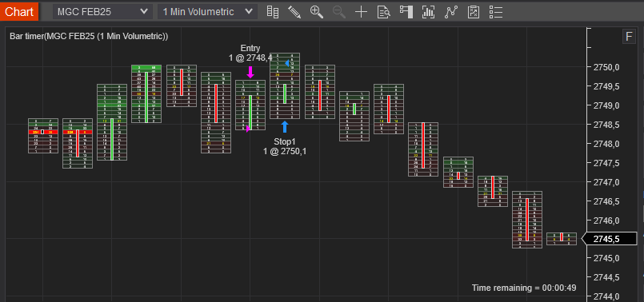This screenshot has height=302, width=644.
Task: Open the Drawing Tools pencil icon
Action: (x=294, y=12)
